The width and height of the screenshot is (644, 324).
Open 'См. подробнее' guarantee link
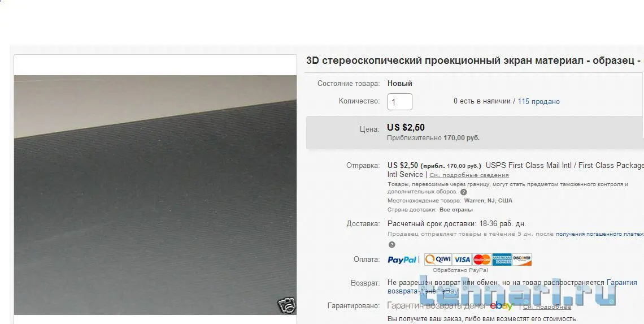[x=547, y=306]
